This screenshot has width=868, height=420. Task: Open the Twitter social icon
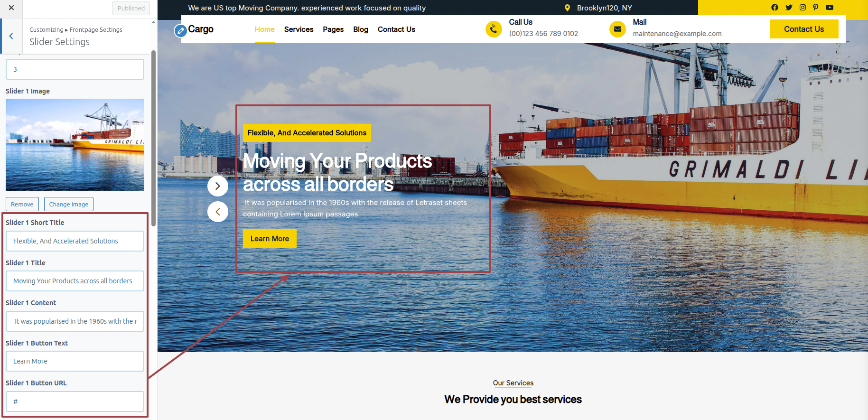pos(789,7)
